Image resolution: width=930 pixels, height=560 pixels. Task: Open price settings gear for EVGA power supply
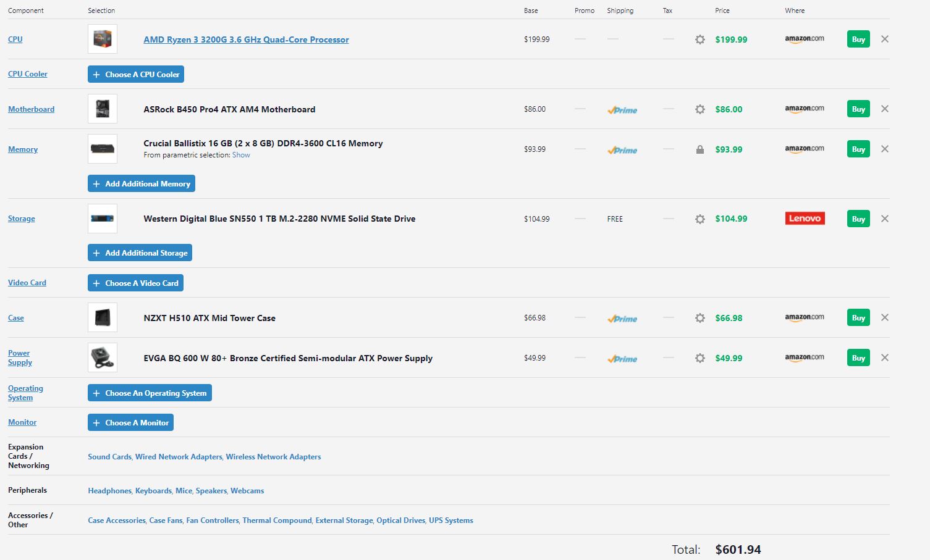pos(700,358)
